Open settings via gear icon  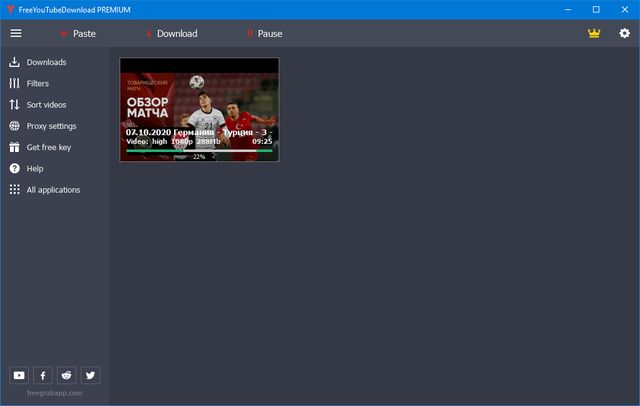coord(625,33)
